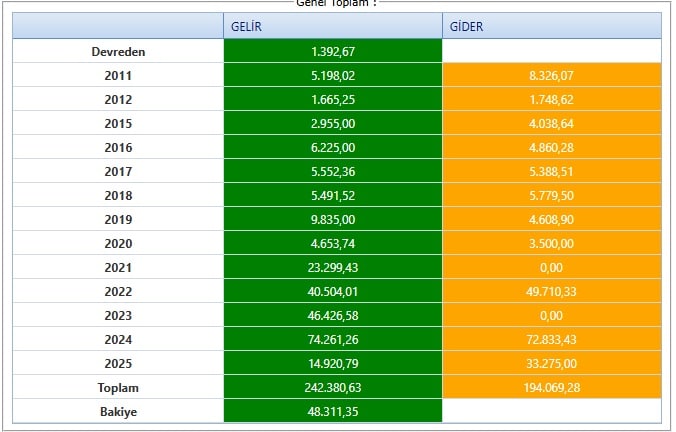The height and width of the screenshot is (432, 676).
Task: Click 2022 expense value 49.710,33
Action: click(x=551, y=291)
